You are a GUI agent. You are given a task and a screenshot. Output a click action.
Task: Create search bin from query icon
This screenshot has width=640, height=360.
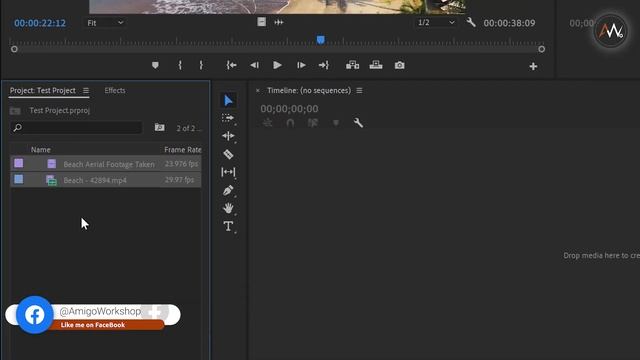[x=160, y=128]
